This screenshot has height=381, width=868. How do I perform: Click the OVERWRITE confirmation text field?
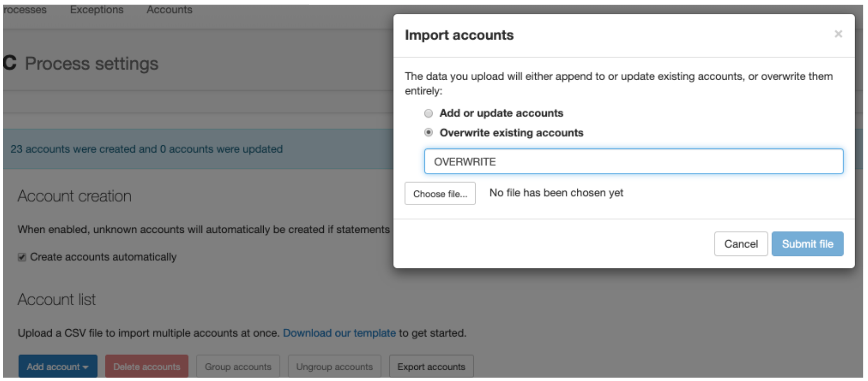click(634, 161)
